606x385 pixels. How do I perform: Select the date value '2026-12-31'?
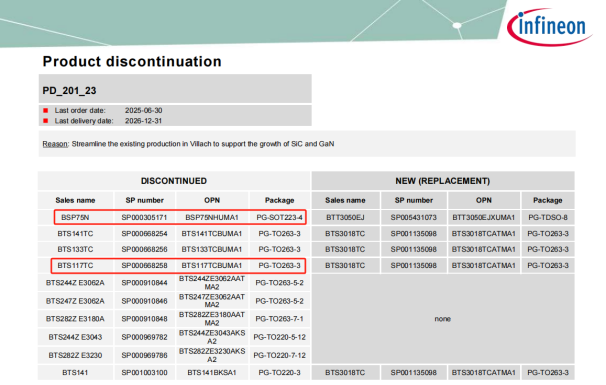(143, 121)
